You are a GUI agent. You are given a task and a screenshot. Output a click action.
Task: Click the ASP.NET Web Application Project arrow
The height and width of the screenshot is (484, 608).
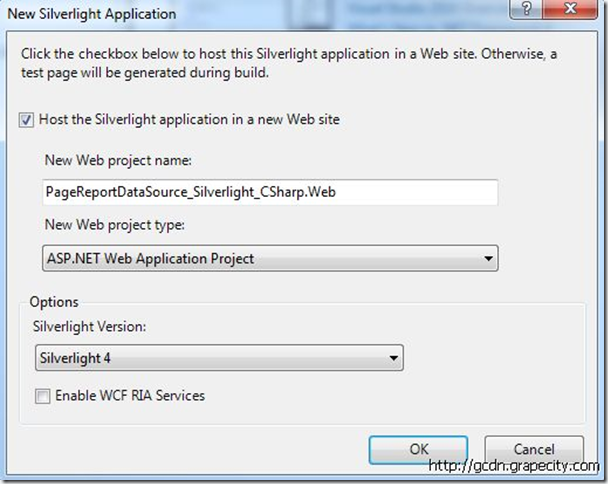[x=488, y=259]
